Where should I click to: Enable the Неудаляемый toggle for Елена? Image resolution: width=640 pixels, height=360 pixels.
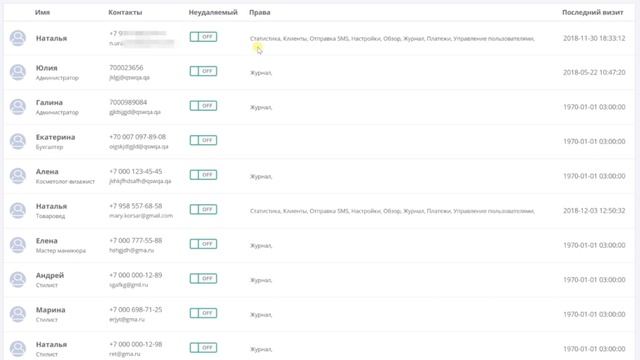203,244
